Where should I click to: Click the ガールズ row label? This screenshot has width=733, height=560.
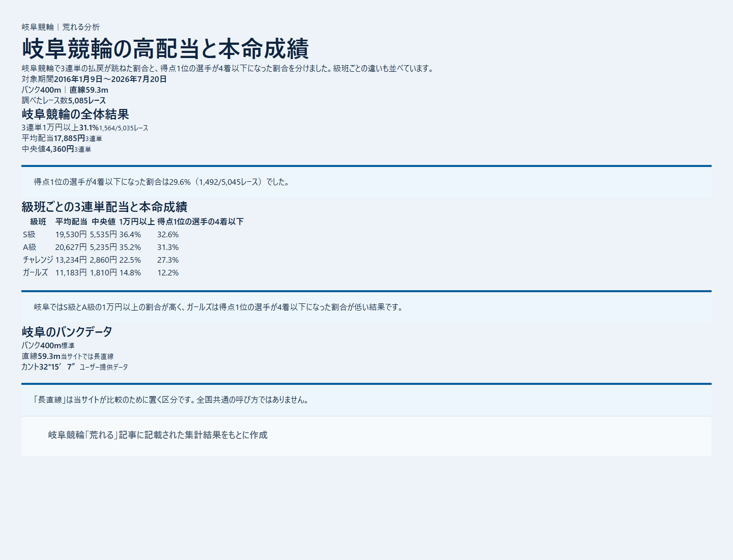pyautogui.click(x=35, y=273)
